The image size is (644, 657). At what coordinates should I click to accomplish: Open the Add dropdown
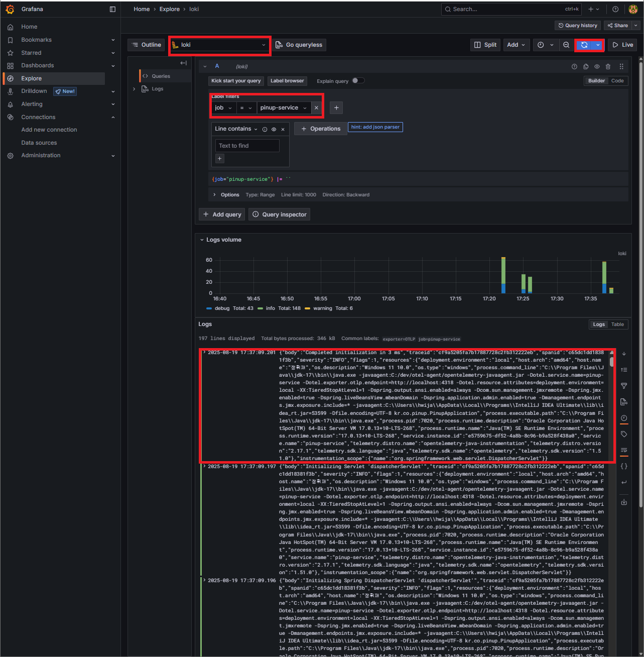click(x=516, y=45)
